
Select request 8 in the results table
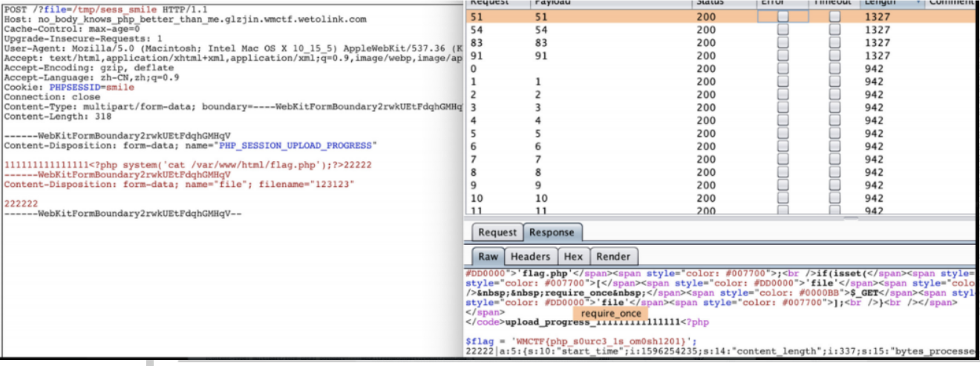(722, 172)
